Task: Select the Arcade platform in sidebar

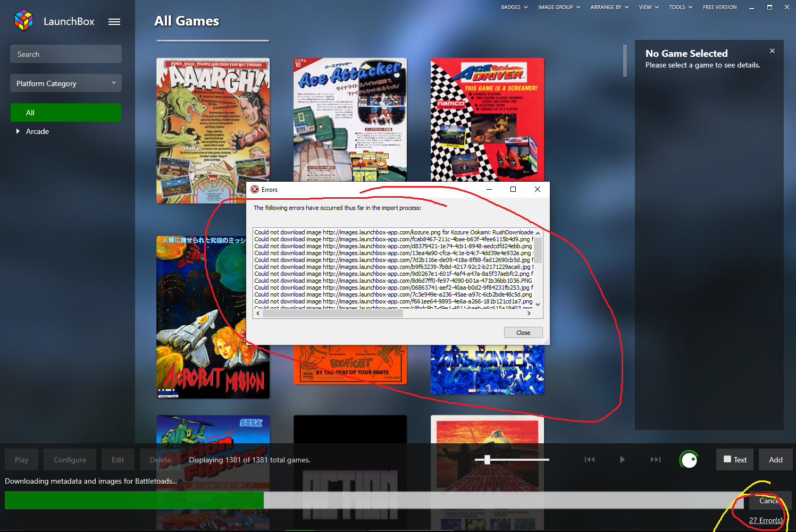Action: tap(37, 131)
